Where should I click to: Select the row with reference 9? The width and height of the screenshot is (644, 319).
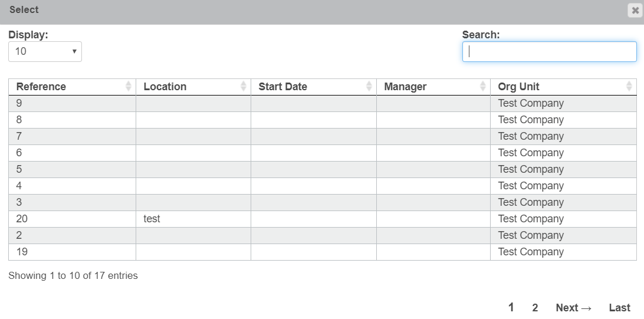pyautogui.click(x=19, y=103)
